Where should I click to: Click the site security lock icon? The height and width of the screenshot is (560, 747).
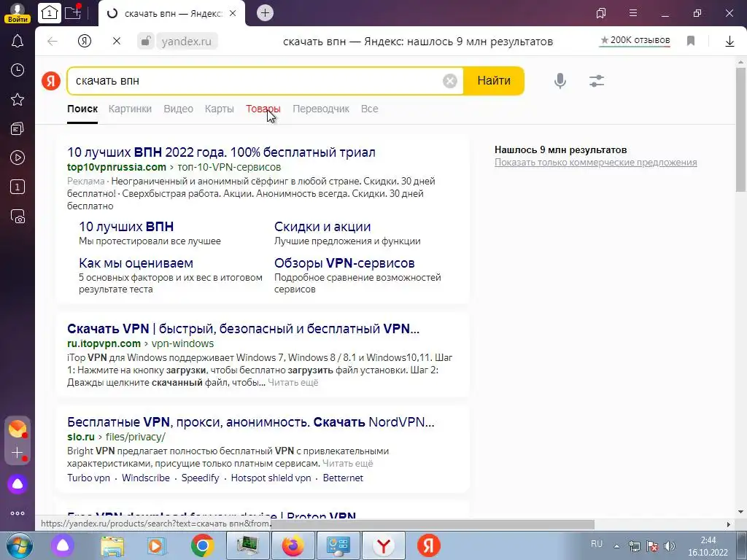pyautogui.click(x=146, y=42)
